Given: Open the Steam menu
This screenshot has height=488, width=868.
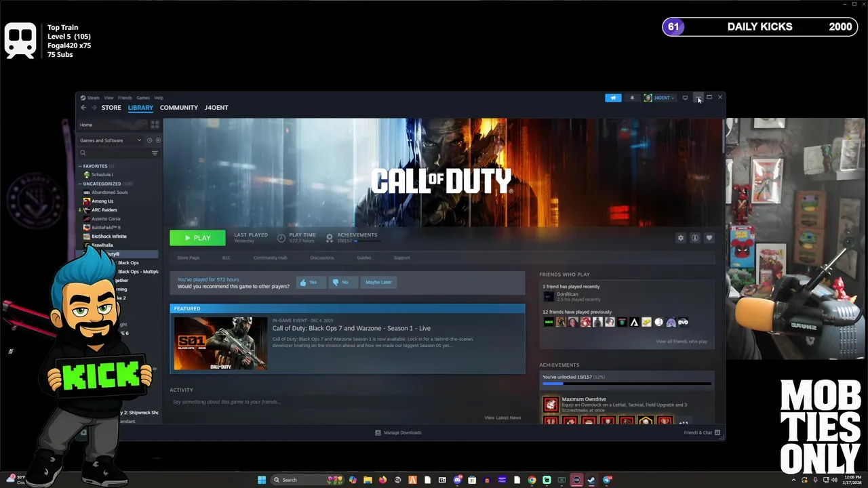Looking at the screenshot, I should 93,98.
